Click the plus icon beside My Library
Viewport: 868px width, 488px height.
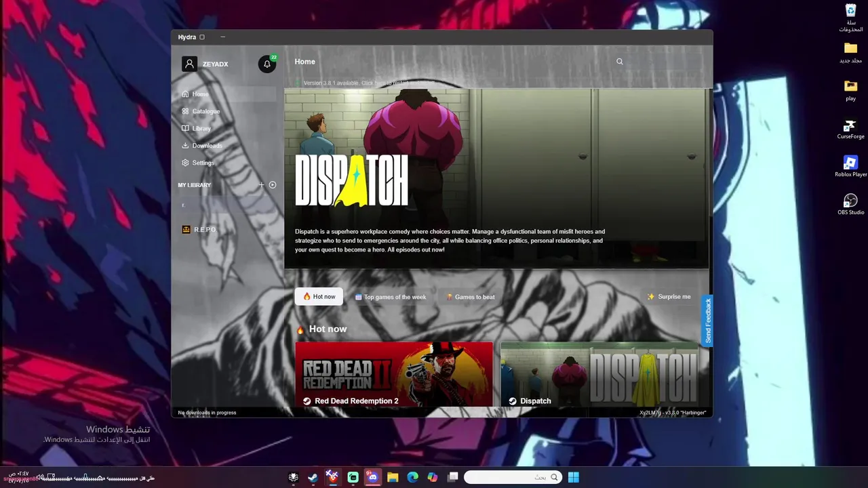click(x=262, y=185)
